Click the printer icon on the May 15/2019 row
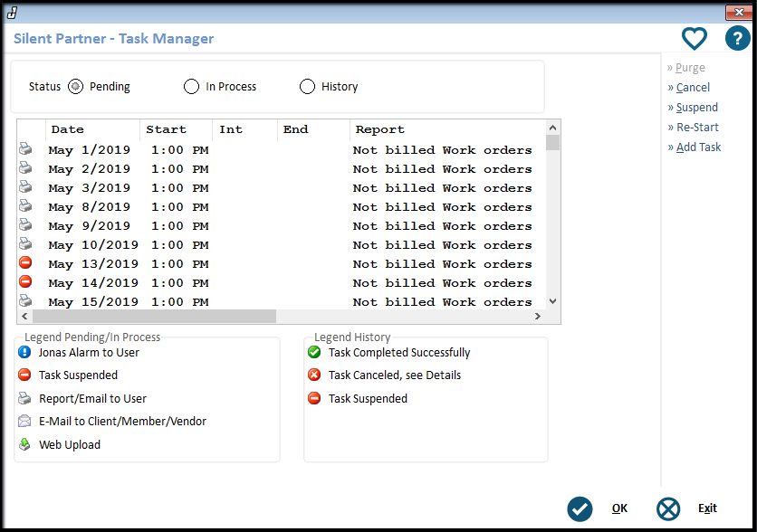757x532 pixels. (x=25, y=301)
